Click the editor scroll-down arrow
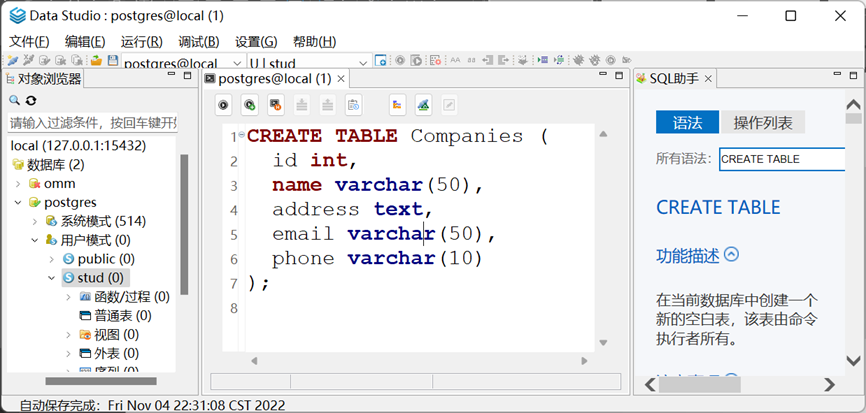Screen dimensions: 866x413 (x=603, y=342)
